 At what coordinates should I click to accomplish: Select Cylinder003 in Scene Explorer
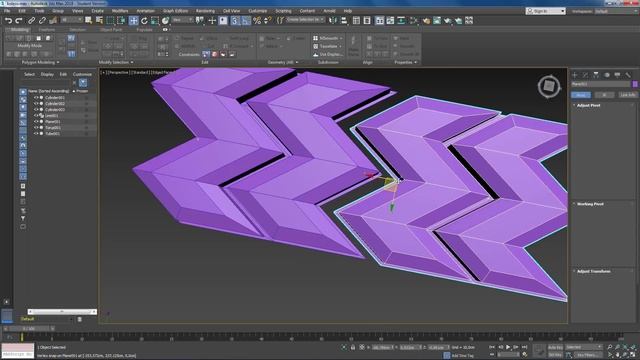55,110
